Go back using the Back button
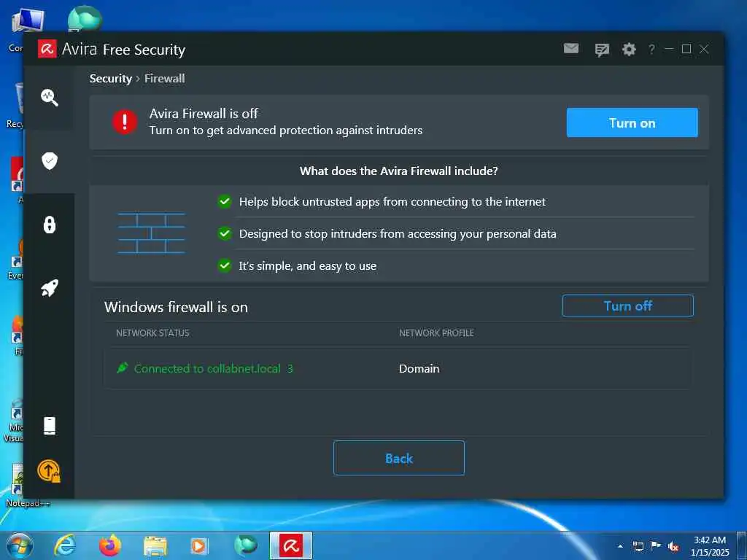This screenshot has width=747, height=560. tap(399, 458)
